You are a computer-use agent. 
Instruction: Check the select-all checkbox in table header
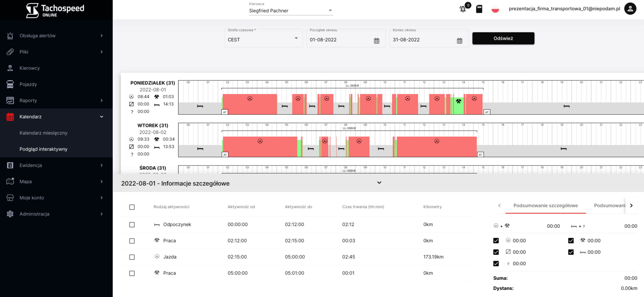132,207
